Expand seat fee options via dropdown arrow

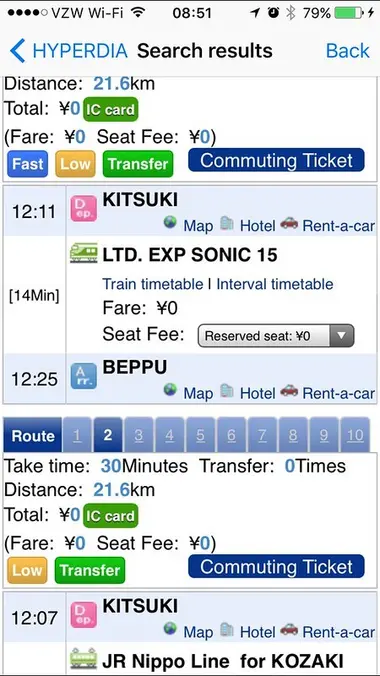(342, 336)
